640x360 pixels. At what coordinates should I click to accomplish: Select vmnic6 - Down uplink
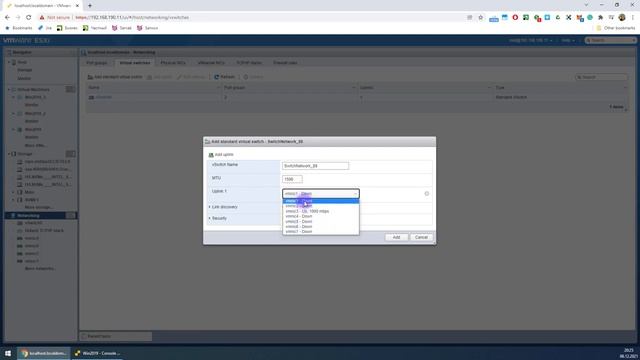pyautogui.click(x=321, y=227)
